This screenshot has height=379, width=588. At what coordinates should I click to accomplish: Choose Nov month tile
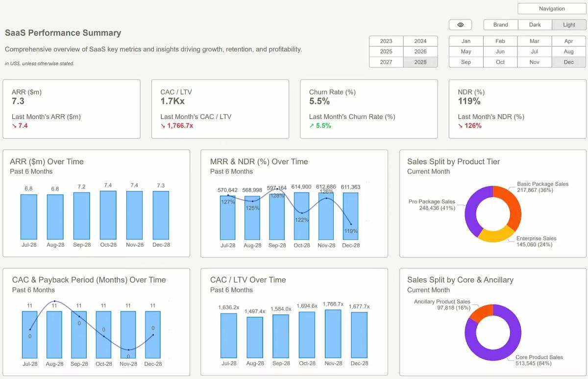tap(535, 62)
